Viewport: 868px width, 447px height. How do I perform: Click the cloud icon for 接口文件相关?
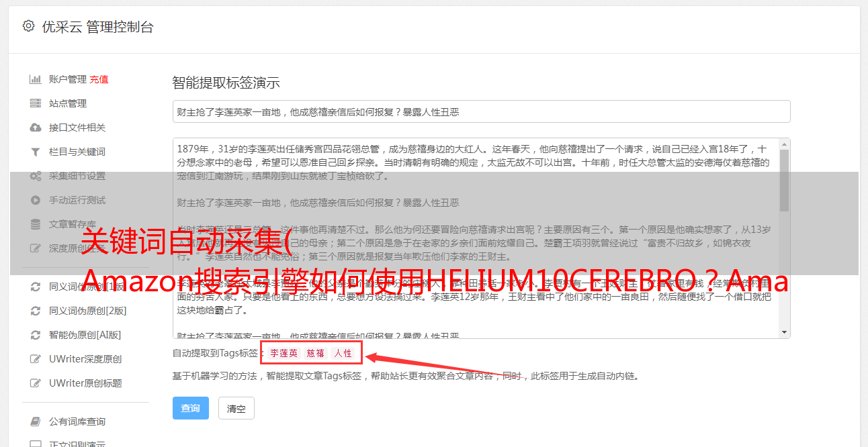[x=36, y=128]
